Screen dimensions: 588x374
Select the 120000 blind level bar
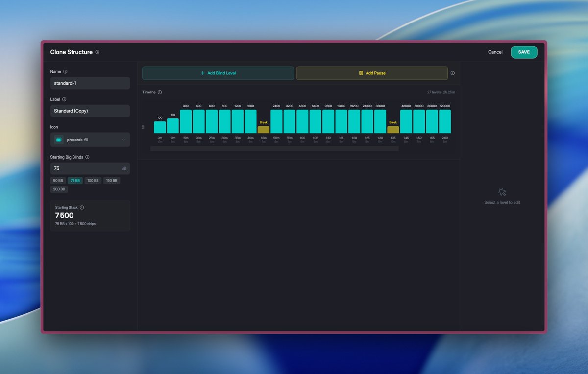445,121
